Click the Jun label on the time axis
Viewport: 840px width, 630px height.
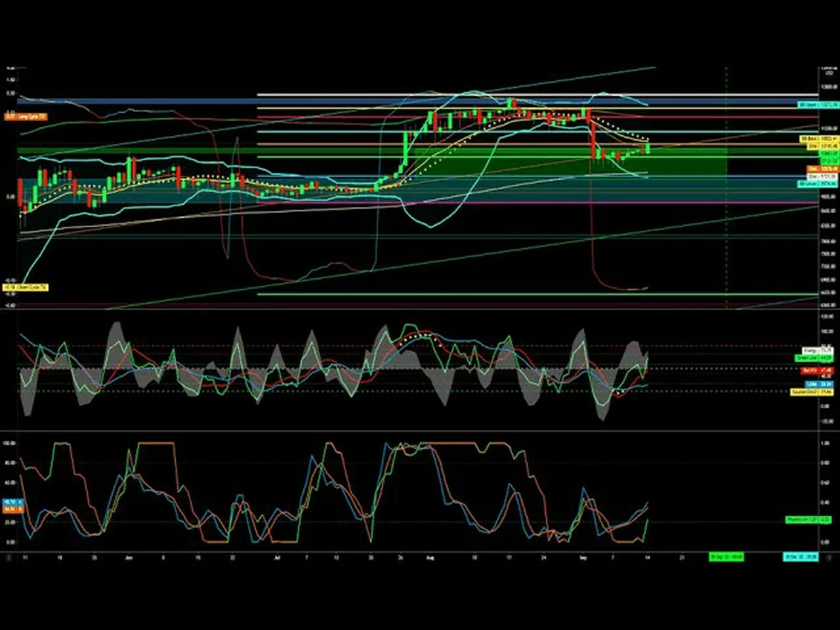tap(129, 558)
